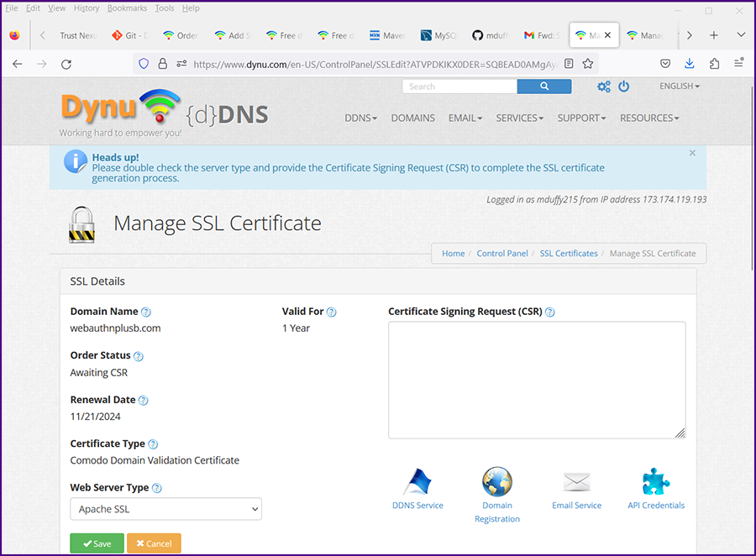Click the API Credentials puzzle icon
This screenshot has height=556, width=756.
(x=656, y=481)
